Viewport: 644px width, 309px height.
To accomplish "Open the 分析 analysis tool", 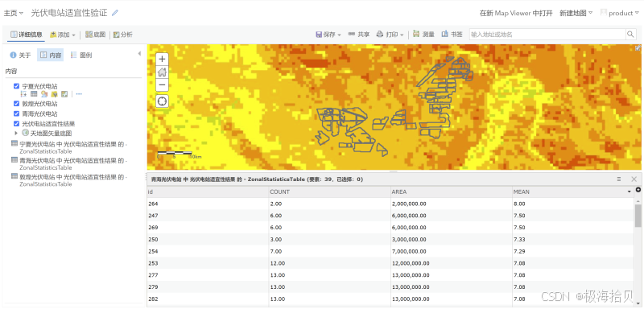I will tap(123, 35).
